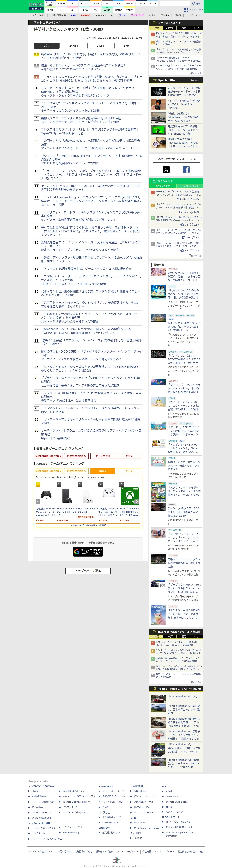The image size is (232, 868).
Task: Select アニメ tab in Amazon ranking
Action: point(129,471)
